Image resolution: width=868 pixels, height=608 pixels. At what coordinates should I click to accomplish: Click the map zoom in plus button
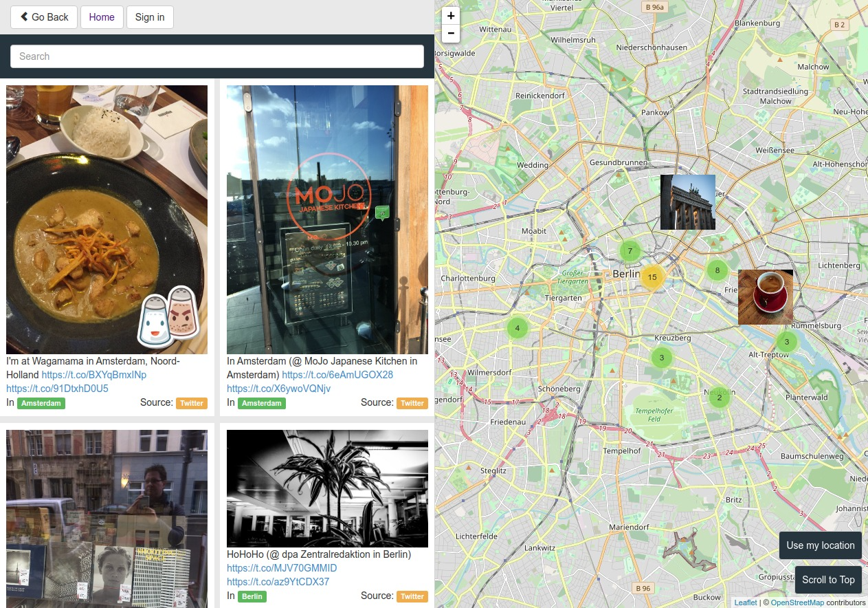tap(451, 16)
